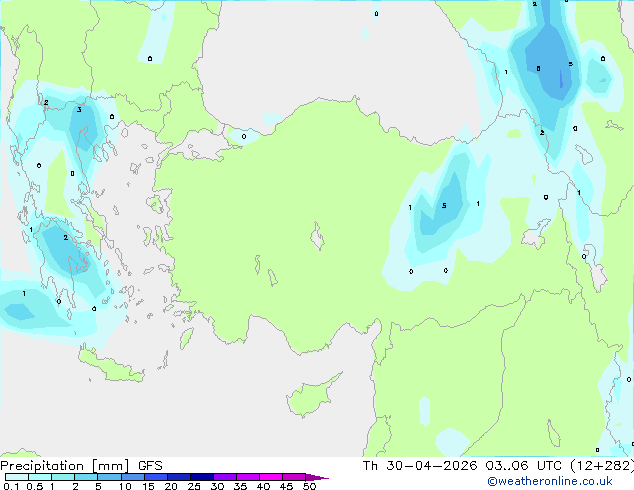Click the legend label '50'
This screenshot has width=634, height=490.
tap(310, 486)
